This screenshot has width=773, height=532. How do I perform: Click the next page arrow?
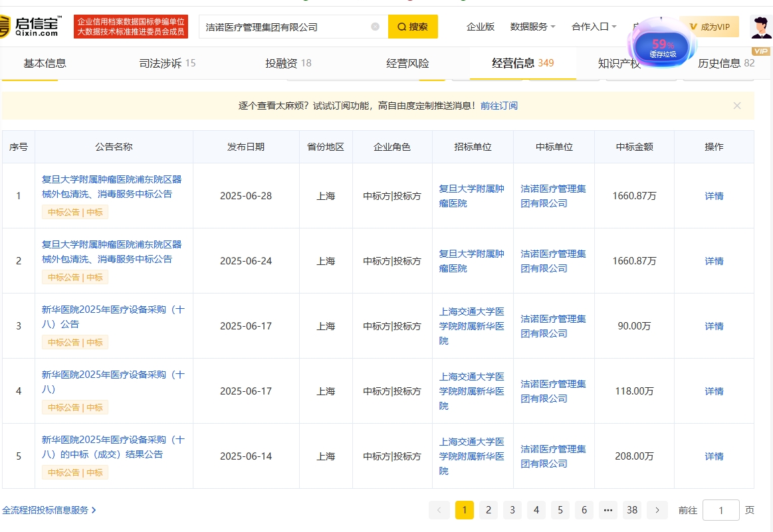(x=657, y=510)
